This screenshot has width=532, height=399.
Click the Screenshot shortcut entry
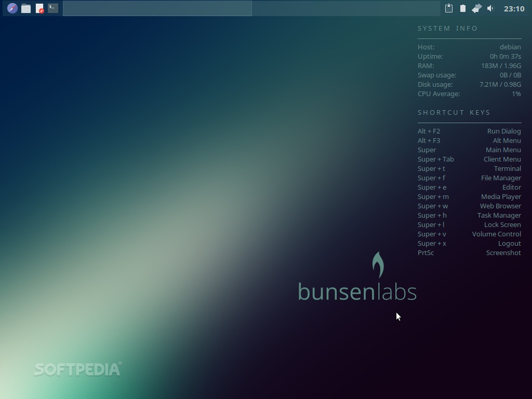503,253
